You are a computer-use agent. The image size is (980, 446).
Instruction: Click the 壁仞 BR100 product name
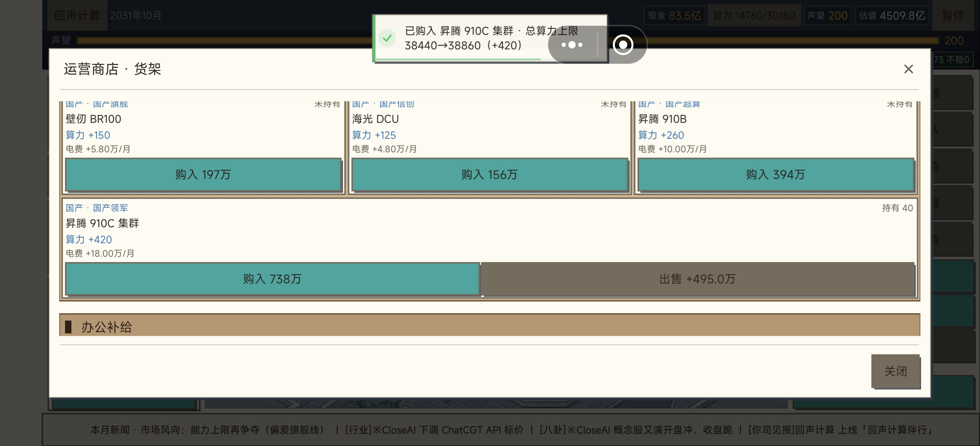[93, 119]
